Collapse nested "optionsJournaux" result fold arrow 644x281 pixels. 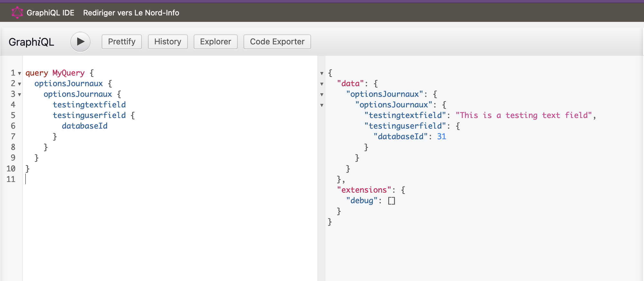[322, 105]
